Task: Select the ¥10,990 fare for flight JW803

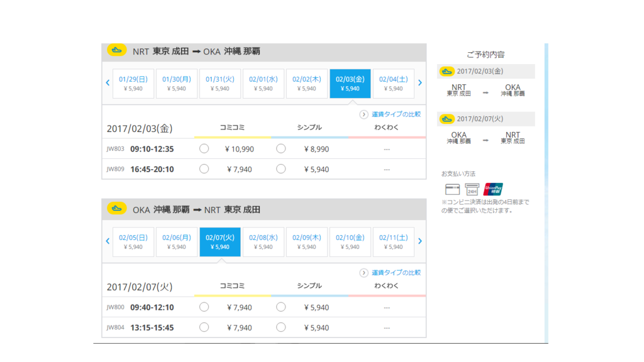Action: 204,148
